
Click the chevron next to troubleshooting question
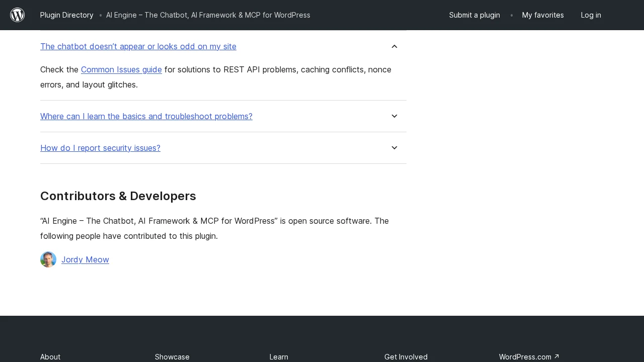[394, 116]
